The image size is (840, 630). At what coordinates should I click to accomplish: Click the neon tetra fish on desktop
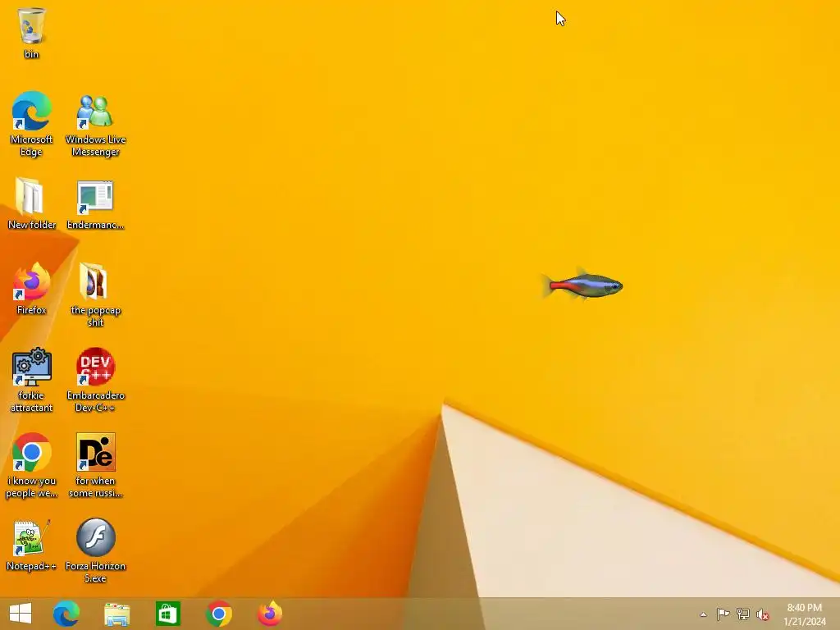point(582,285)
